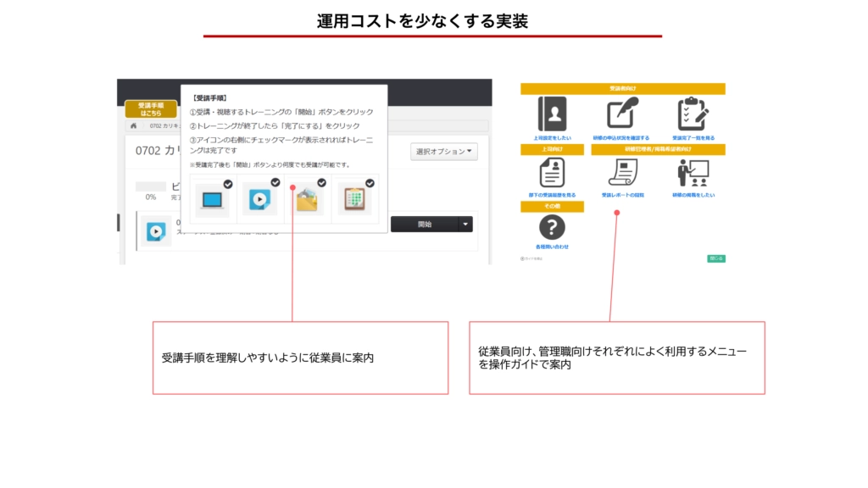Click the 受講手順はこちら button

(151, 109)
